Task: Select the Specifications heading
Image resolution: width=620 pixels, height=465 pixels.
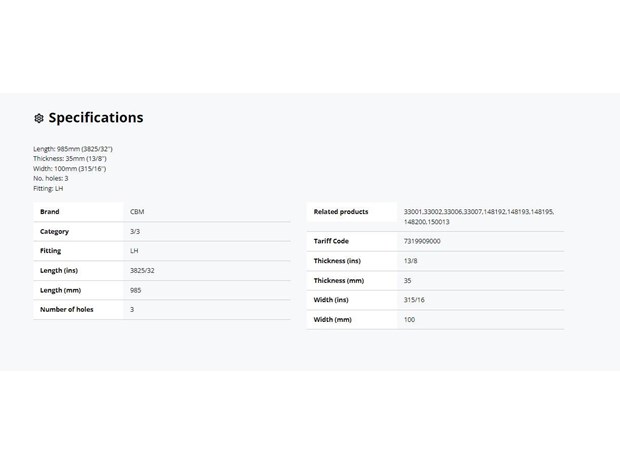Action: point(96,118)
